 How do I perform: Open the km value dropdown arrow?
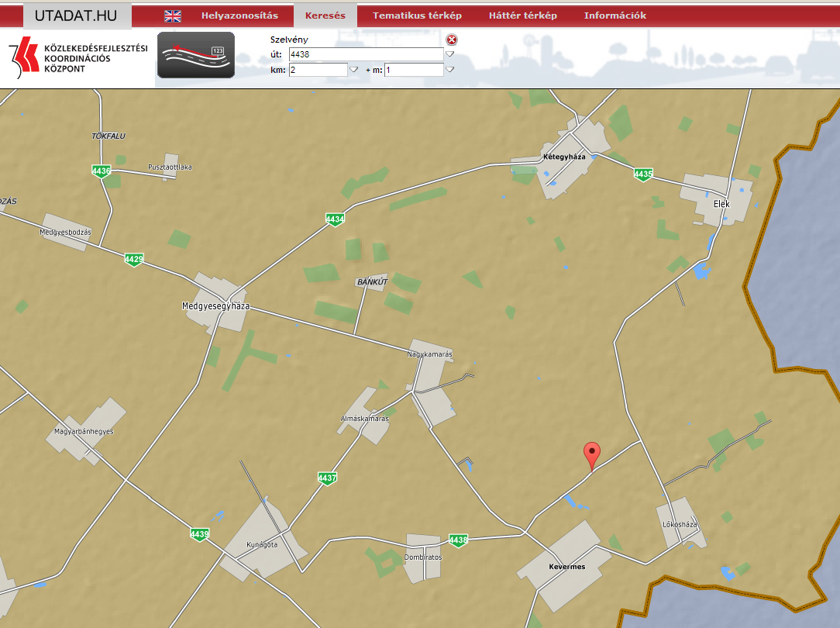(x=353, y=70)
